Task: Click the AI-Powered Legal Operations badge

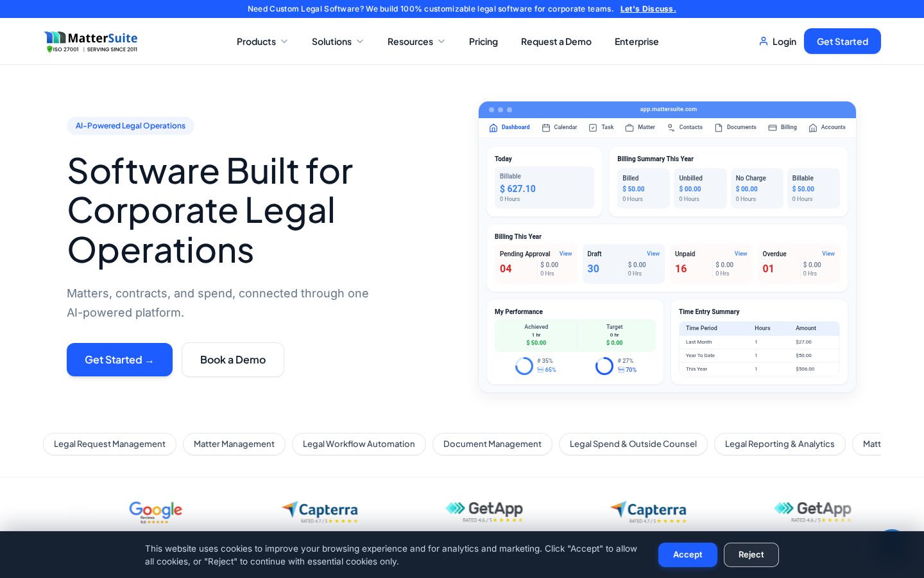Action: (130, 126)
